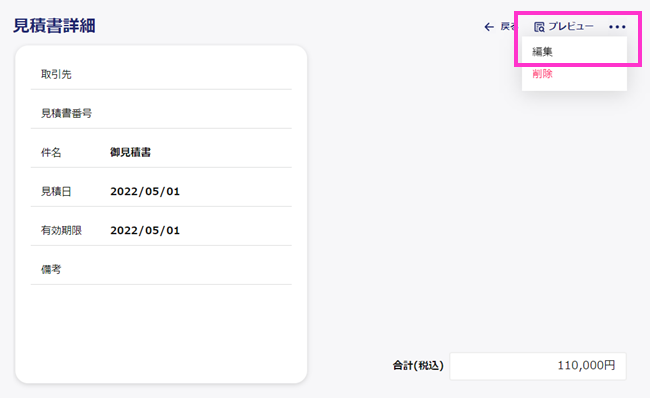Viewport: 650px width, 398px height.
Task: Select the 取引先 row label
Action: [56, 74]
